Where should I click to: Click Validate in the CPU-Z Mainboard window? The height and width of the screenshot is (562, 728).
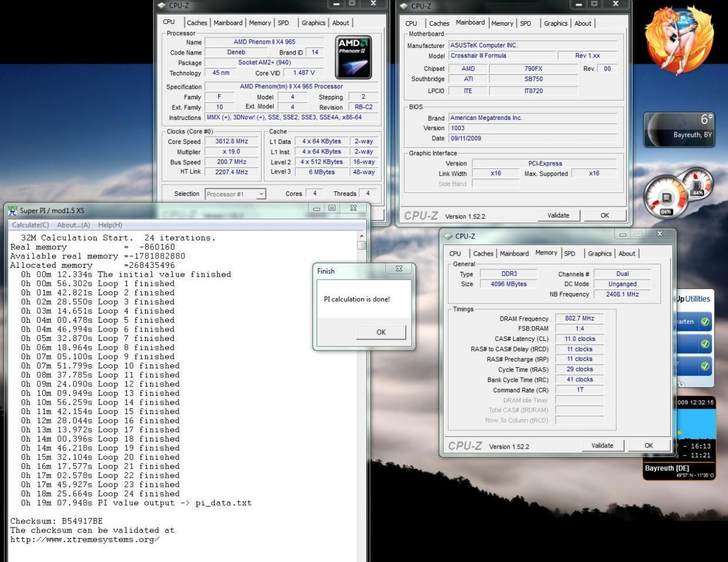click(558, 215)
